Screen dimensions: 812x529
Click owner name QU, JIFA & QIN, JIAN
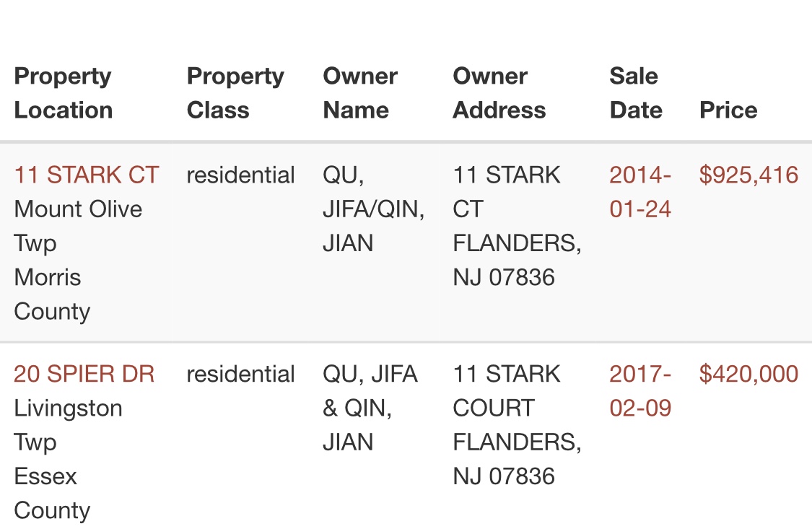click(x=369, y=408)
